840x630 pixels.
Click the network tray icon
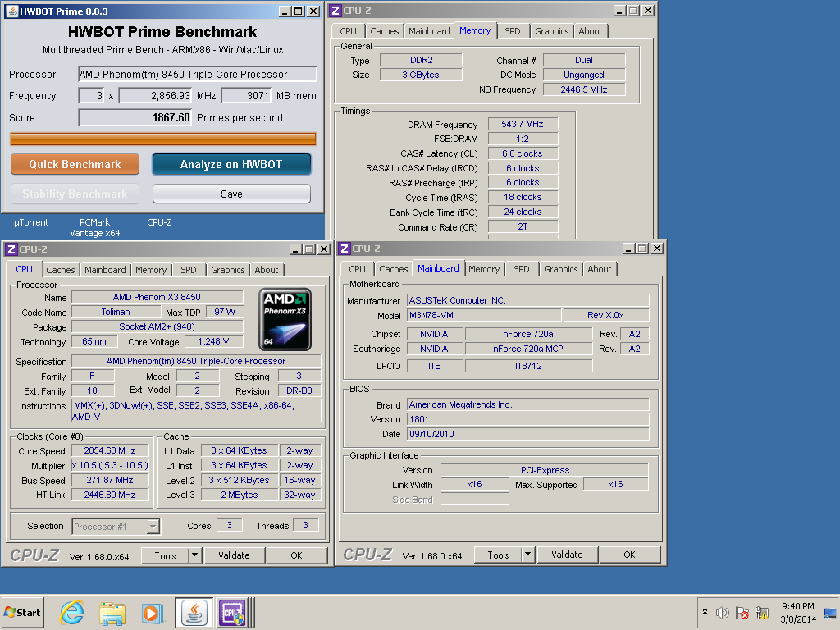pos(762,612)
